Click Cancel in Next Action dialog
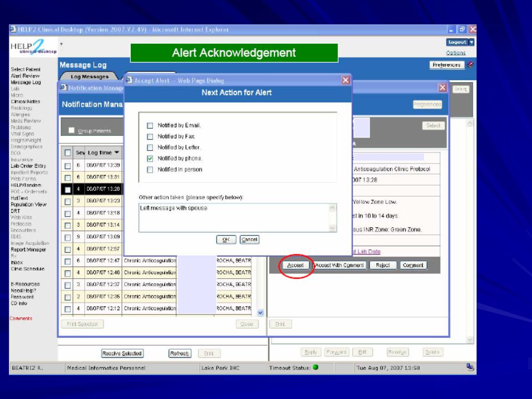This screenshot has height=399, width=532. click(x=249, y=239)
